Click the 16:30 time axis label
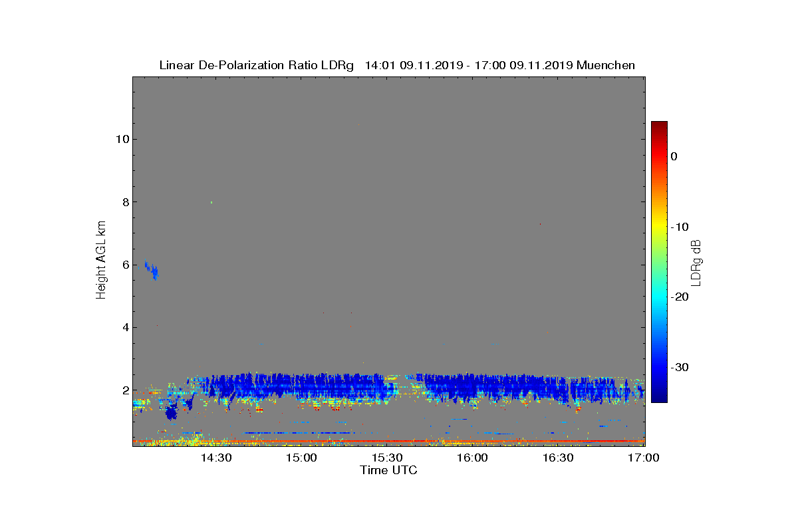798x532 pixels. point(558,458)
